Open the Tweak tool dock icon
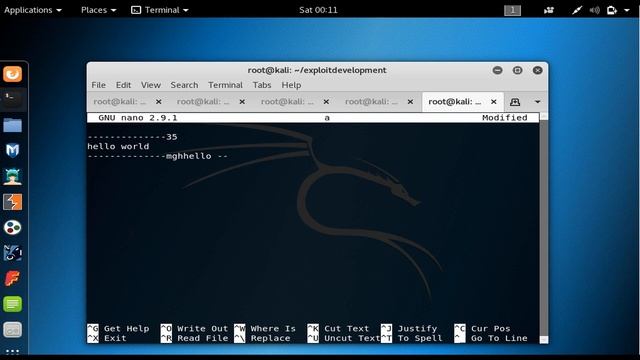The width and height of the screenshot is (640, 360). pyautogui.click(x=13, y=330)
